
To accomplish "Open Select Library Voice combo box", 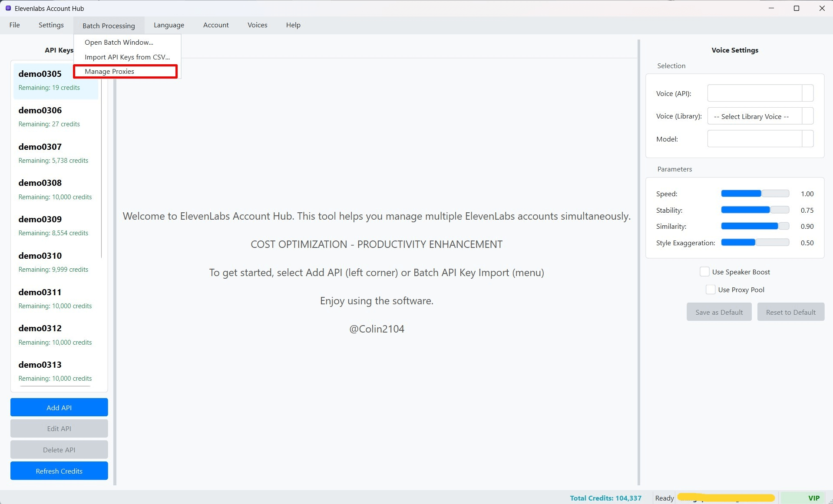I will click(x=760, y=116).
